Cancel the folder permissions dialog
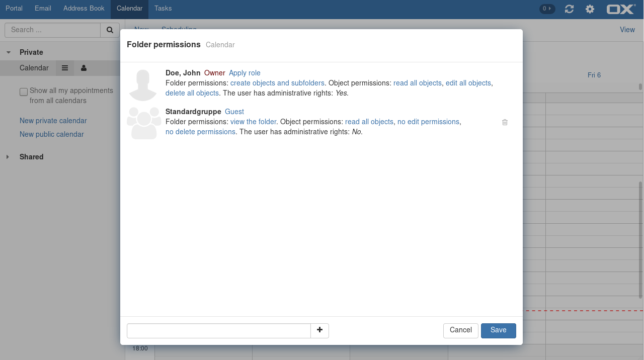Viewport: 644px width, 360px height. [x=460, y=330]
